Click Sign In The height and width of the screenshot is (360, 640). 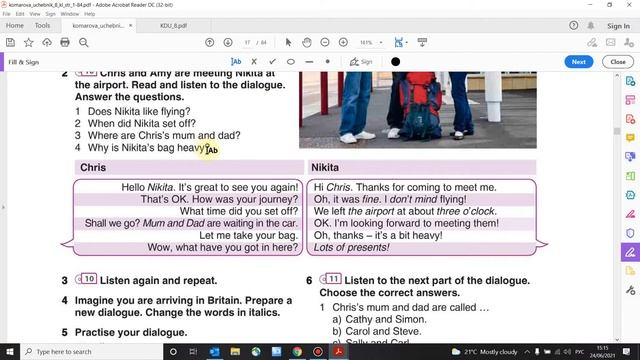click(618, 26)
